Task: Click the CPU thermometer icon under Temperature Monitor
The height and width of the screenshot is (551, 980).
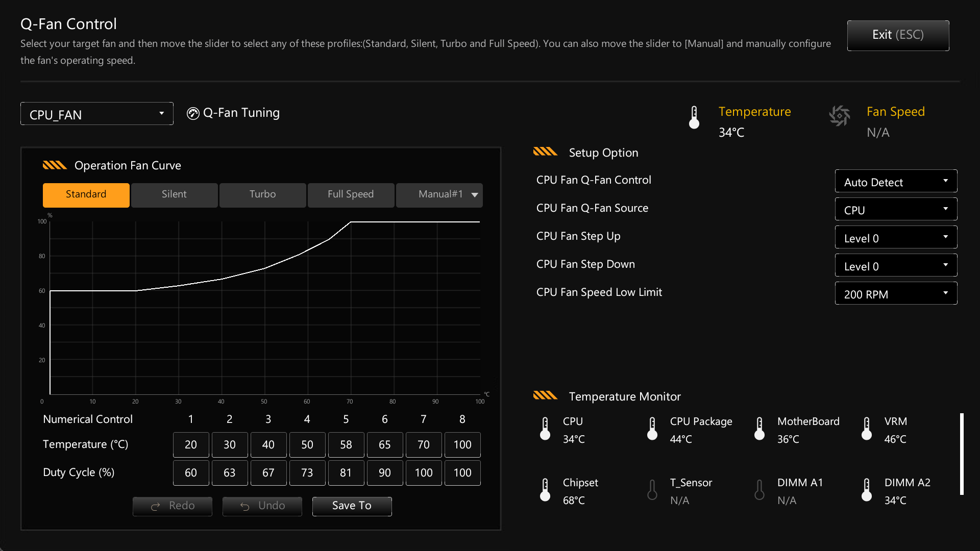Action: 545,429
